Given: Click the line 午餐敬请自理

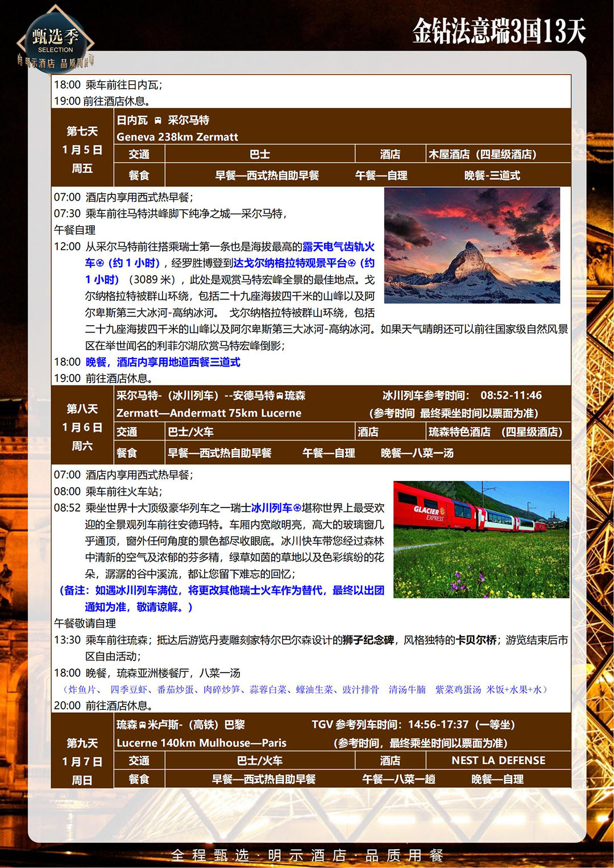Looking at the screenshot, I should [x=85, y=624].
